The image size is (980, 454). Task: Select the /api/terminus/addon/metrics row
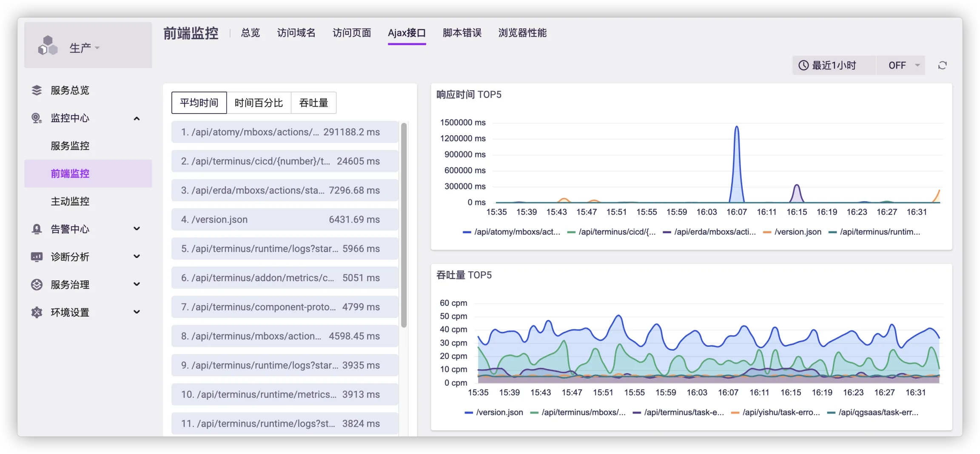(x=285, y=278)
